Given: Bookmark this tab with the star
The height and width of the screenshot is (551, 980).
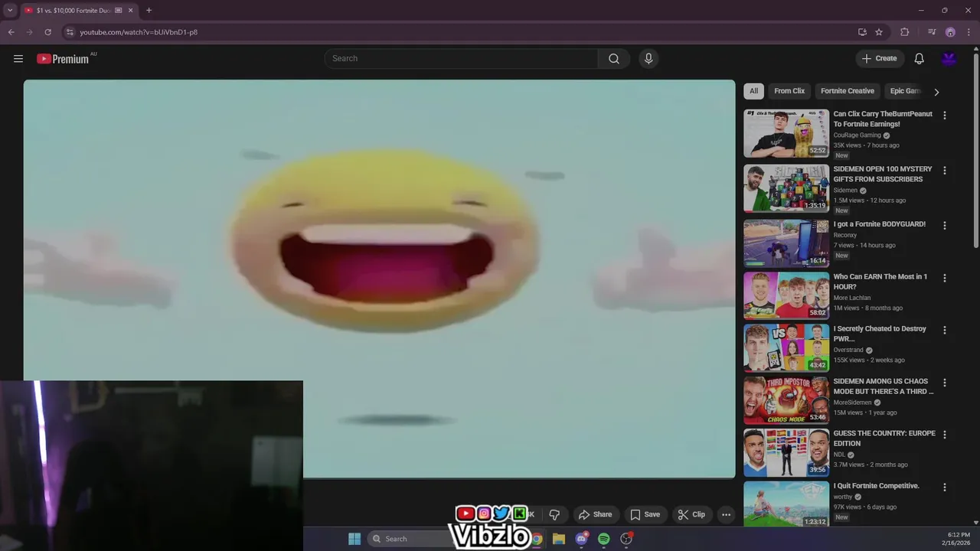Looking at the screenshot, I should click(879, 32).
